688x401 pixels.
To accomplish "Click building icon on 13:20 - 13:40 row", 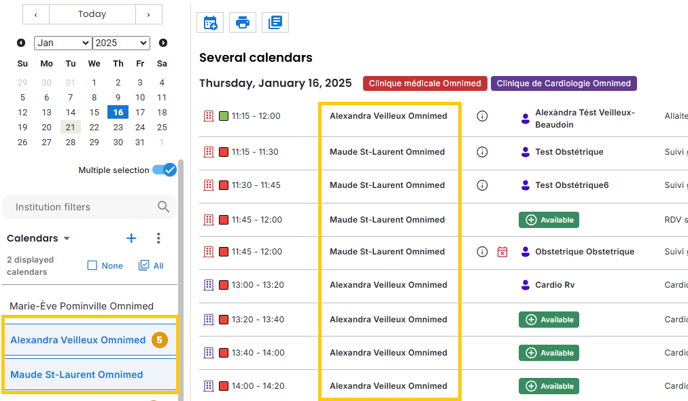I will tap(208, 319).
